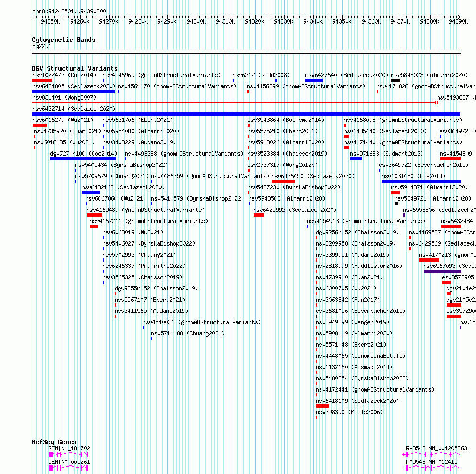Open nsv6418109 (Sedlazeck2020) variant label
The image size is (476, 474).
(x=357, y=401)
